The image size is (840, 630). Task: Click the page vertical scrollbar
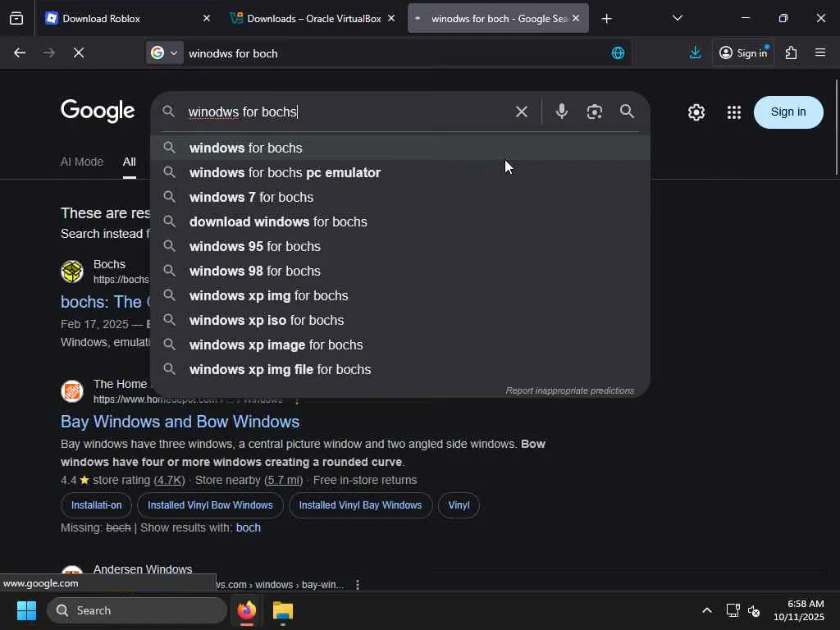[x=836, y=127]
